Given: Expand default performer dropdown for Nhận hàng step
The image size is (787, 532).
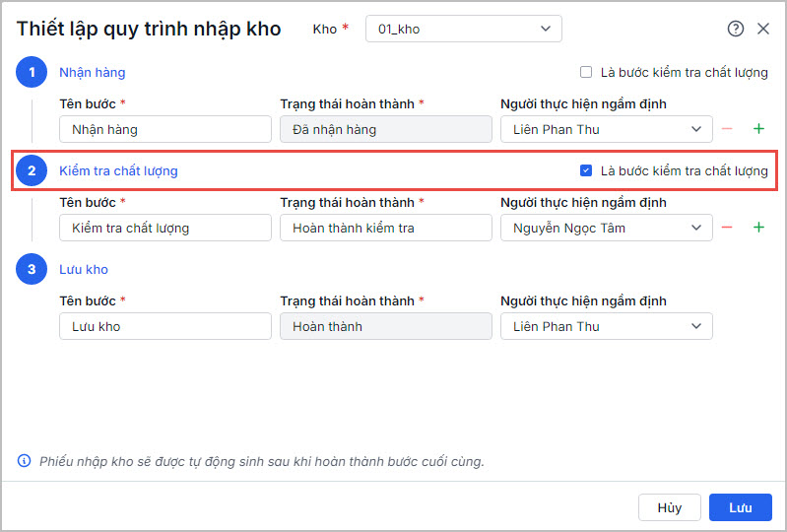Looking at the screenshot, I should (x=606, y=129).
